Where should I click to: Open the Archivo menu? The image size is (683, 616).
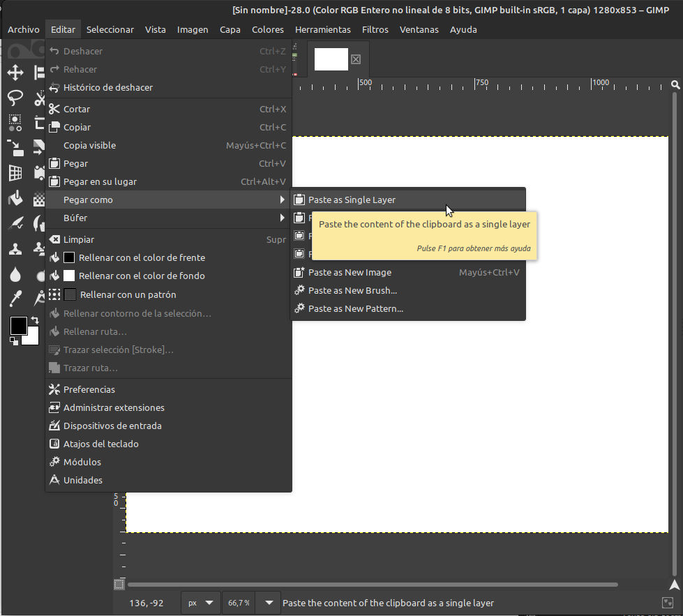coord(24,29)
